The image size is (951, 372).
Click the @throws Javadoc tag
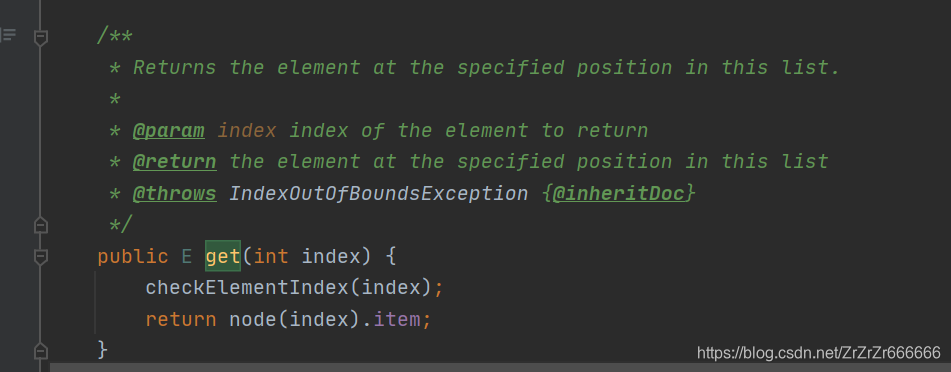[175, 193]
